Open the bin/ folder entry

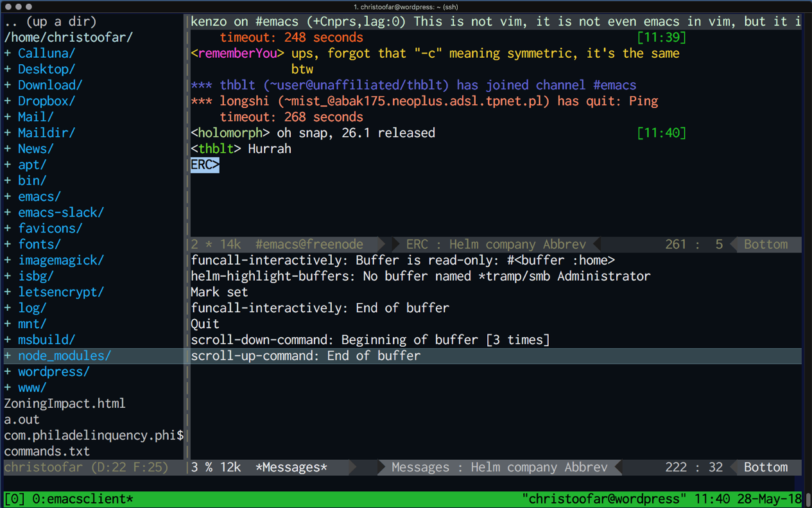pyautogui.click(x=32, y=181)
